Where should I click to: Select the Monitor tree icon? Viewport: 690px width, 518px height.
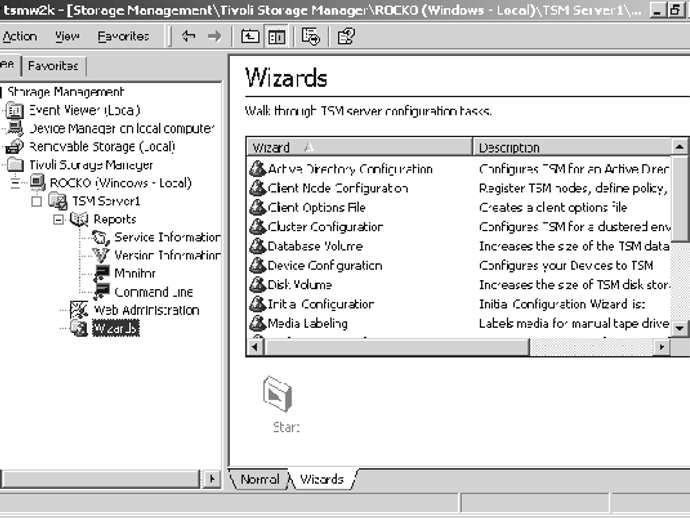(101, 273)
